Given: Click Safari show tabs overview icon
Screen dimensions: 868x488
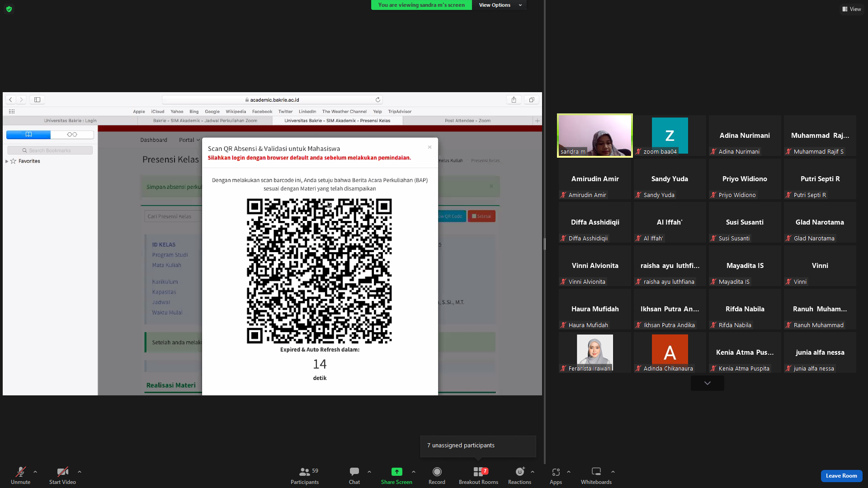Looking at the screenshot, I should pos(532,100).
